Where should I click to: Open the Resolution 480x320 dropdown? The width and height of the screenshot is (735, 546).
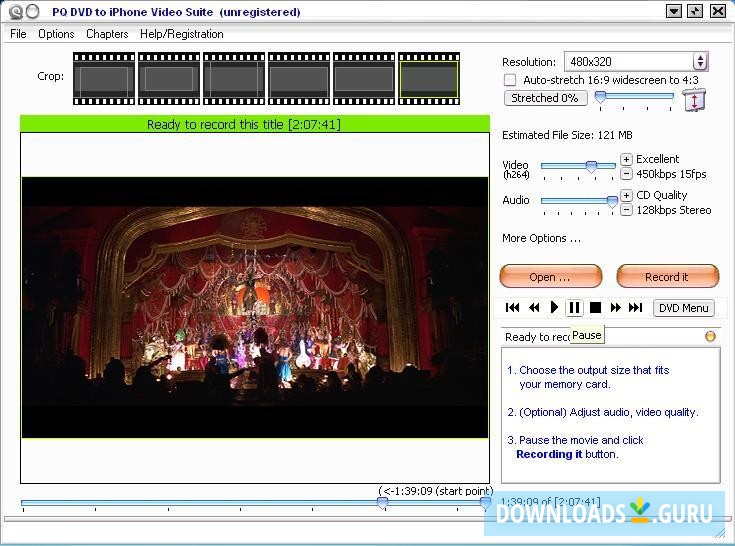coord(700,61)
